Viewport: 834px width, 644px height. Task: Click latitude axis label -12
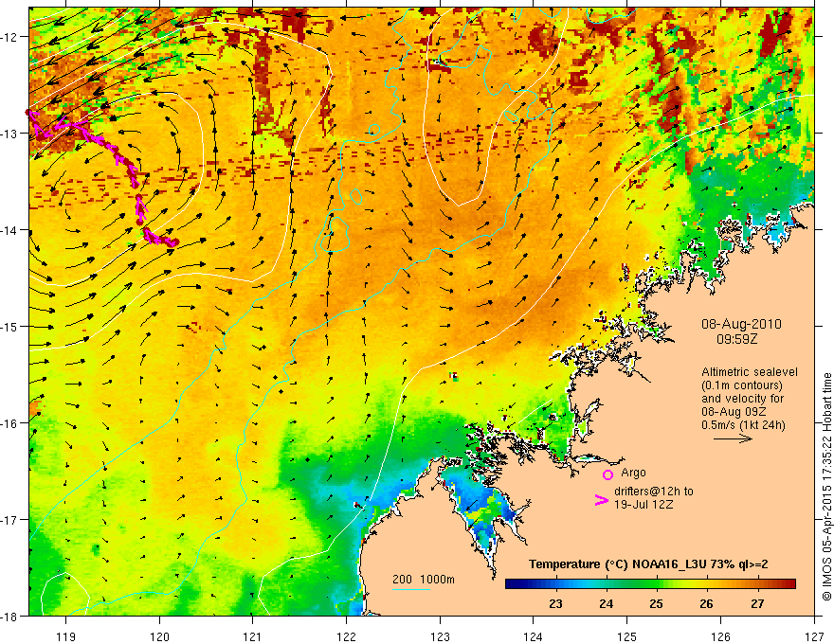click(x=10, y=37)
